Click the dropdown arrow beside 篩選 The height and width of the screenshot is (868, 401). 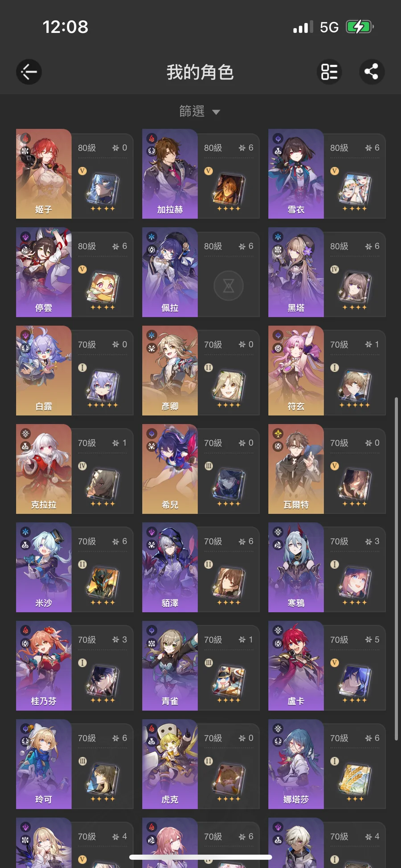point(216,112)
